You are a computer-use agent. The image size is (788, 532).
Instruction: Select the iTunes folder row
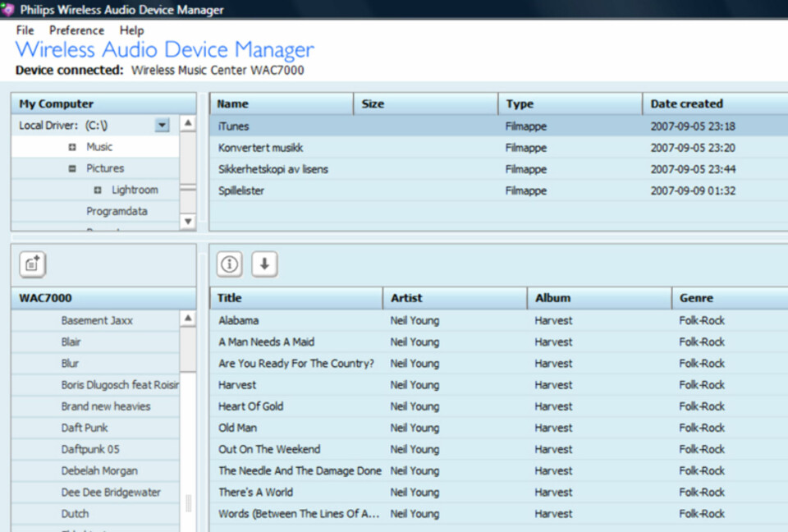click(x=498, y=126)
